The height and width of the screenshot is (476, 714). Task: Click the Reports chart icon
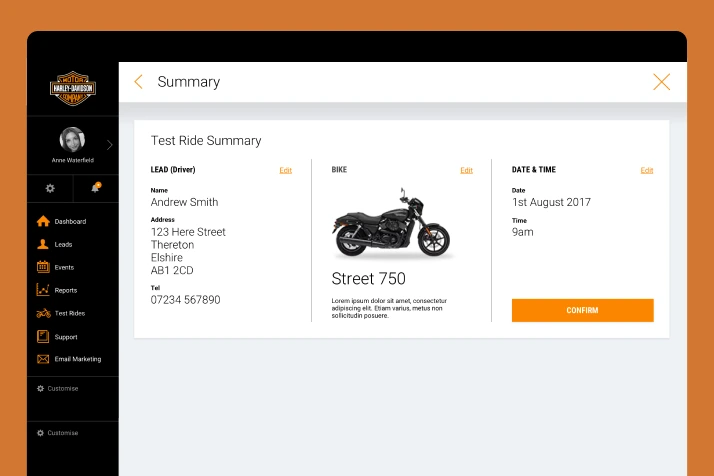43,290
